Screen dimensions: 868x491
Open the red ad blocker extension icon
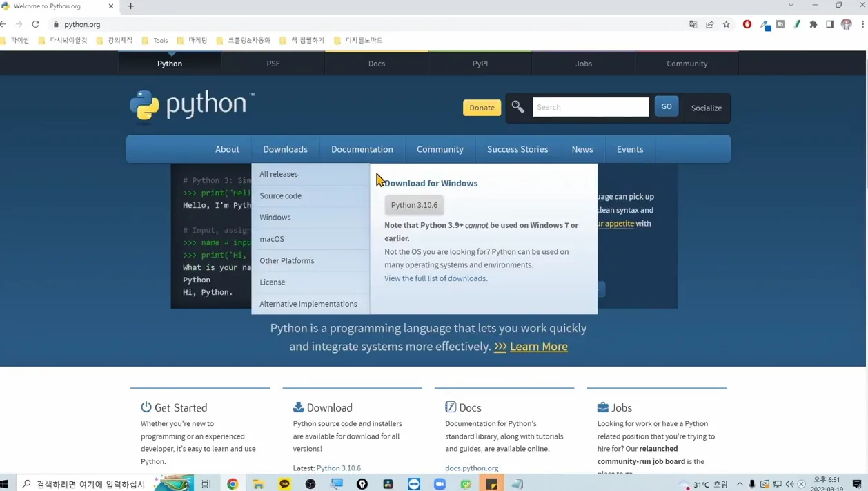click(747, 24)
